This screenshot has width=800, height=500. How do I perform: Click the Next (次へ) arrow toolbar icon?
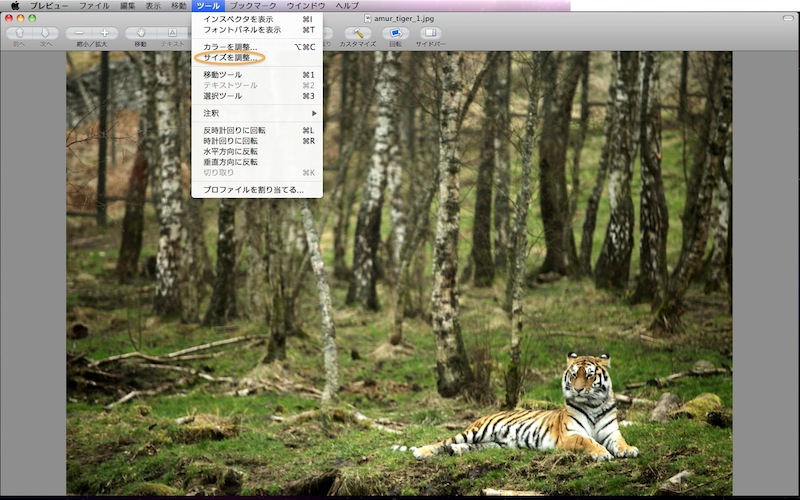coord(46,33)
